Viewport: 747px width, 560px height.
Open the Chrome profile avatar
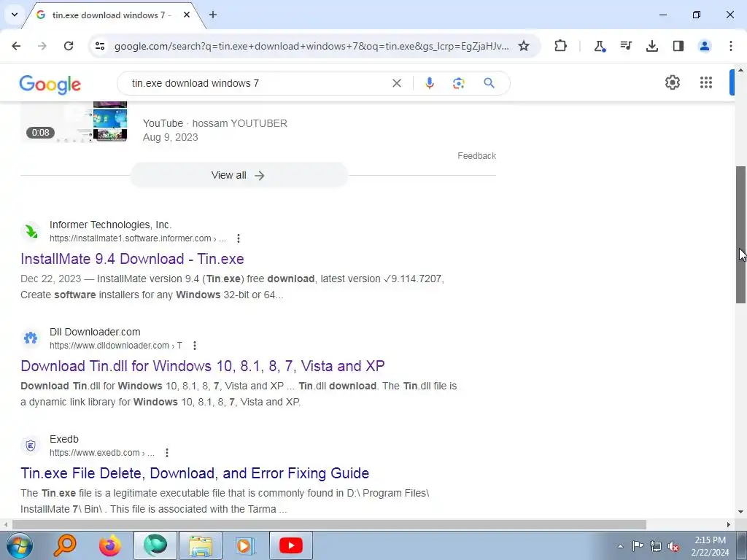click(704, 46)
